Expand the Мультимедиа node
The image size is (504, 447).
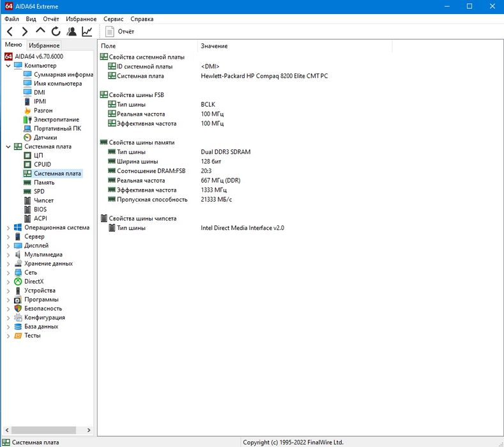click(8, 255)
